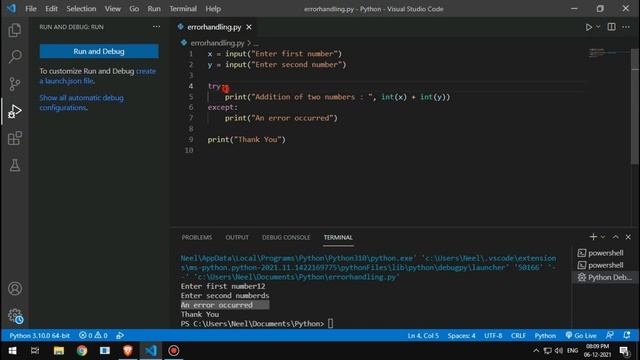Open the Windows notification center
Viewport: 640px width, 360px height.
[x=624, y=351]
